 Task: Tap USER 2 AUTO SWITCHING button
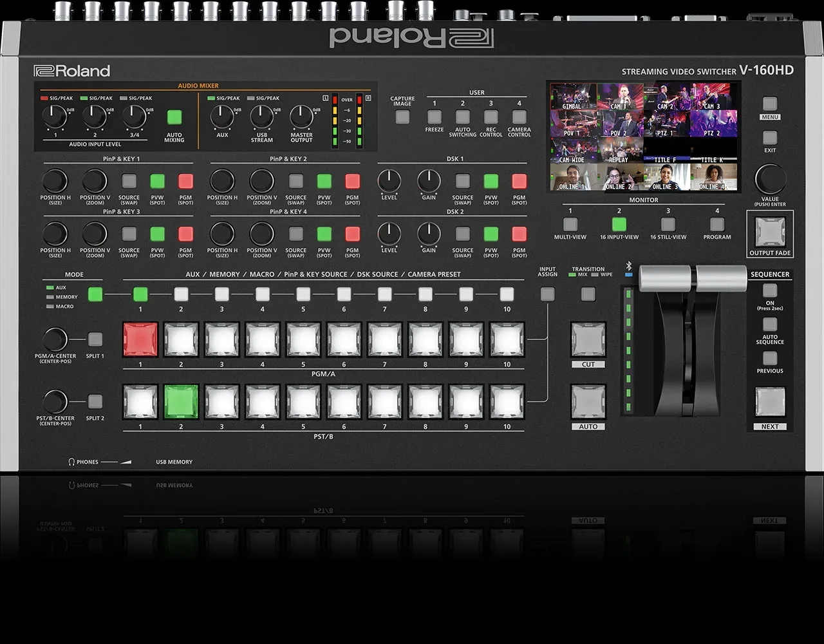click(462, 117)
